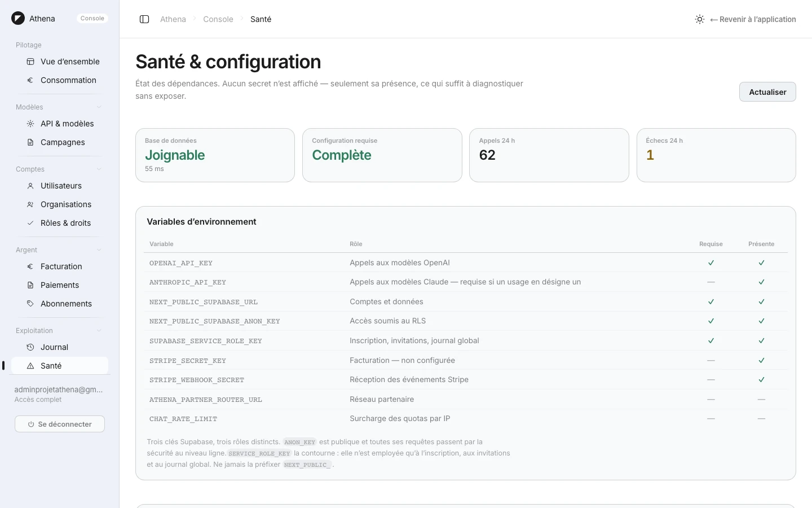Image resolution: width=812 pixels, height=508 pixels.
Task: Open Vue d'ensemble in the sidebar
Action: click(x=60, y=62)
